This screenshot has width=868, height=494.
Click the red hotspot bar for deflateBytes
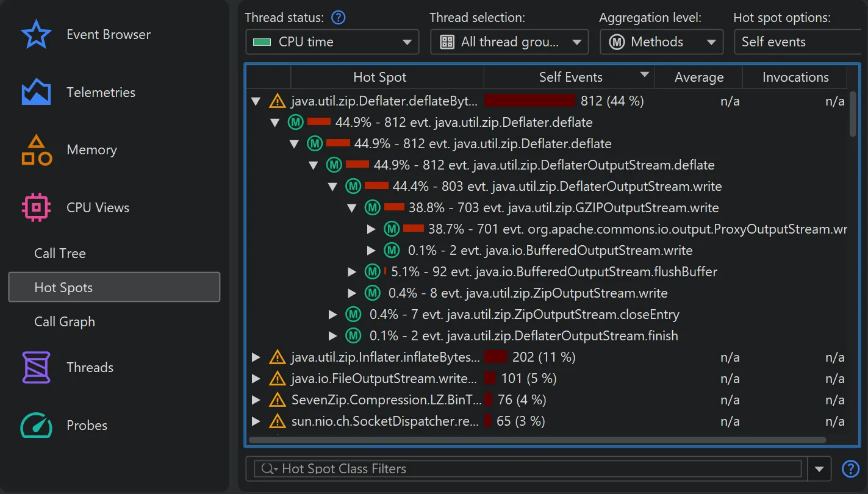click(529, 101)
